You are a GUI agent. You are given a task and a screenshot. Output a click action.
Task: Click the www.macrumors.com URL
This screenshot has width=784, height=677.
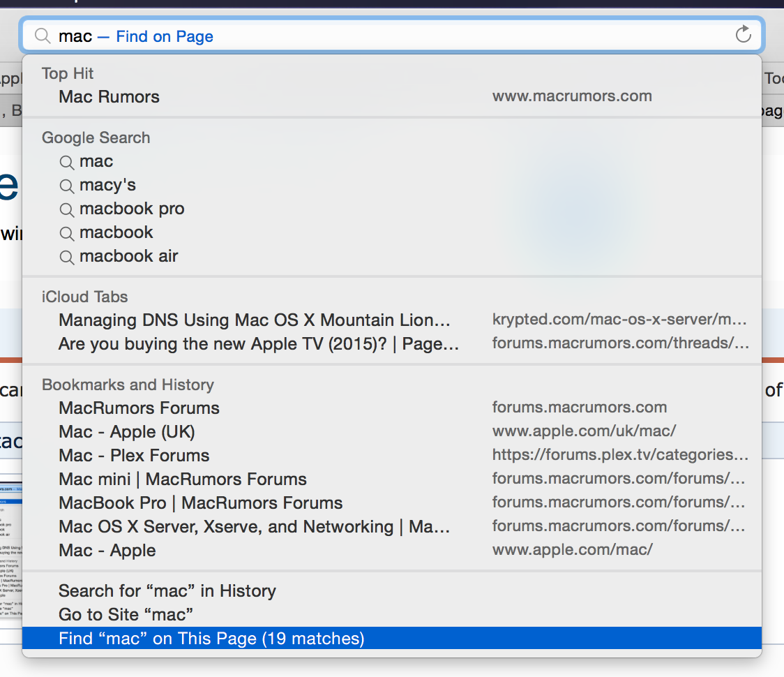[572, 96]
